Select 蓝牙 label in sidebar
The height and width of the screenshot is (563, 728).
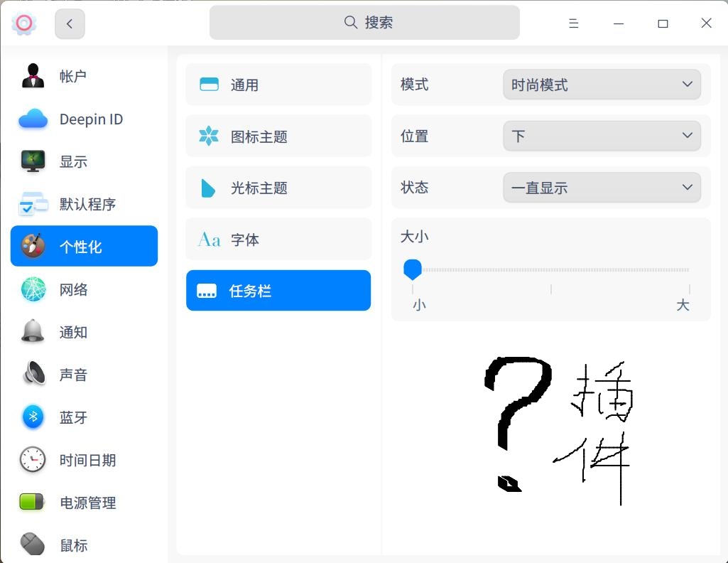coord(73,417)
